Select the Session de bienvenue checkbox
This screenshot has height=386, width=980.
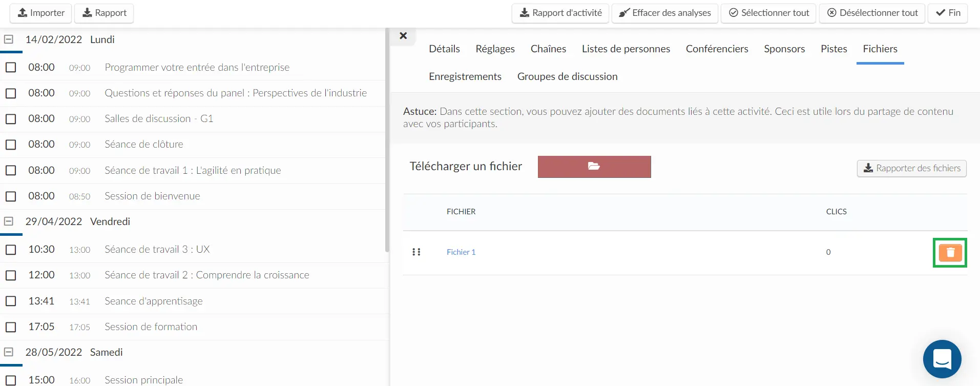[11, 196]
